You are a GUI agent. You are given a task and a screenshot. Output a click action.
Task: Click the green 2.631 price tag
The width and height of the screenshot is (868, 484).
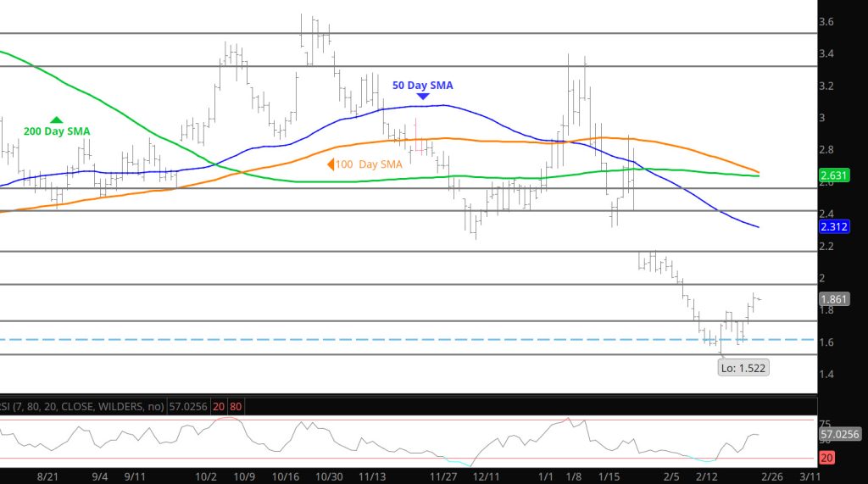coord(834,176)
